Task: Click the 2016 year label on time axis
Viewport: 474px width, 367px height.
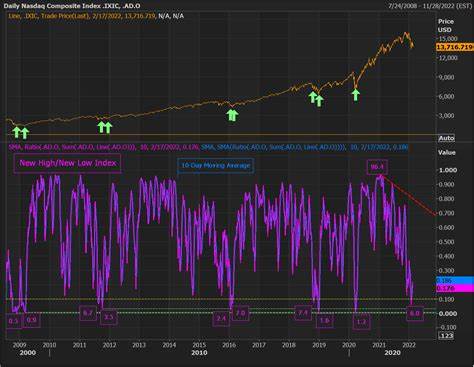Action: [x=229, y=345]
